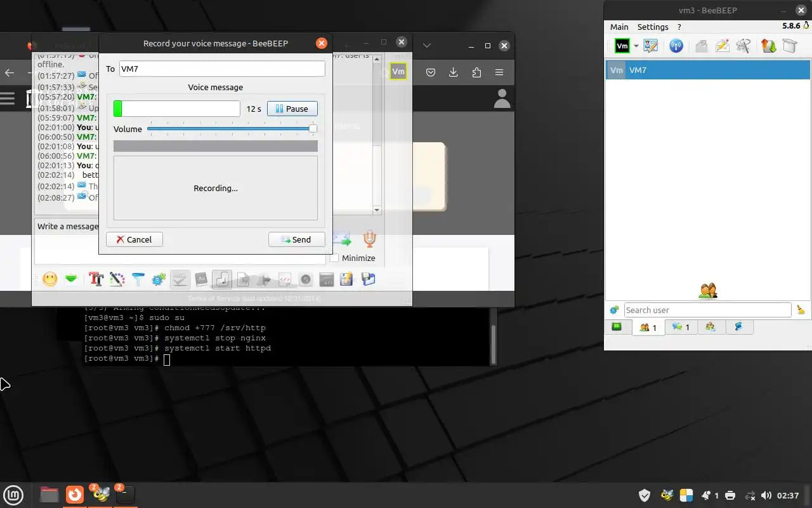Click the chat history scrollbar down arrow
This screenshot has height=508, width=812.
(376, 210)
